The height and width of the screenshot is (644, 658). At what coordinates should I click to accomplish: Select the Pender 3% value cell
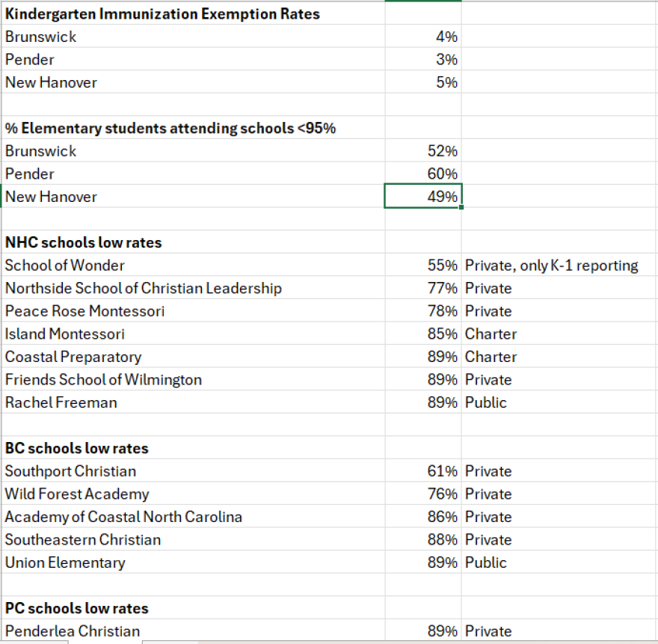[x=422, y=59]
